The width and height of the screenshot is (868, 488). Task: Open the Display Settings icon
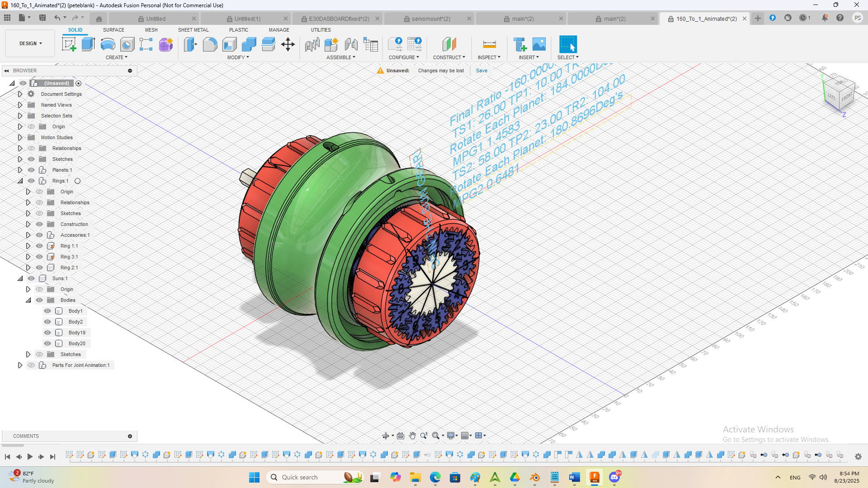451,436
